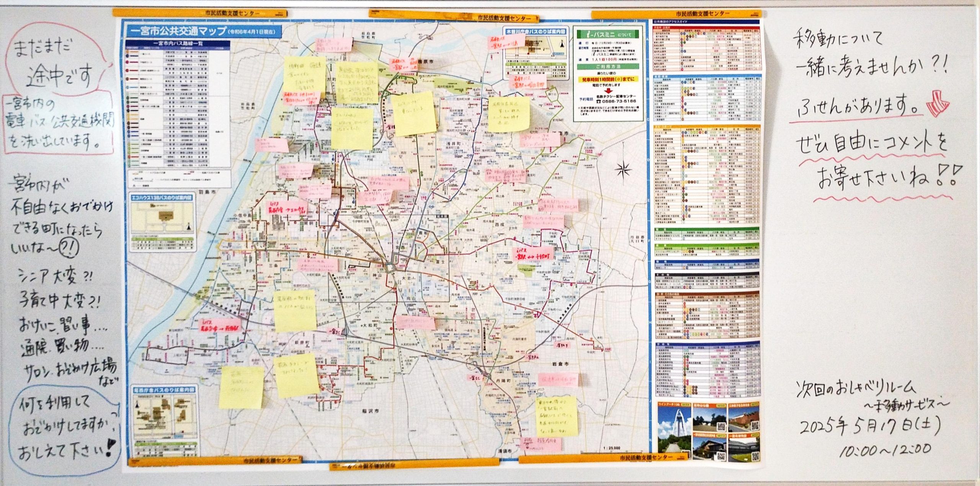Click the map label 岩倉市
This screenshot has height=486, width=980.
tap(560, 364)
